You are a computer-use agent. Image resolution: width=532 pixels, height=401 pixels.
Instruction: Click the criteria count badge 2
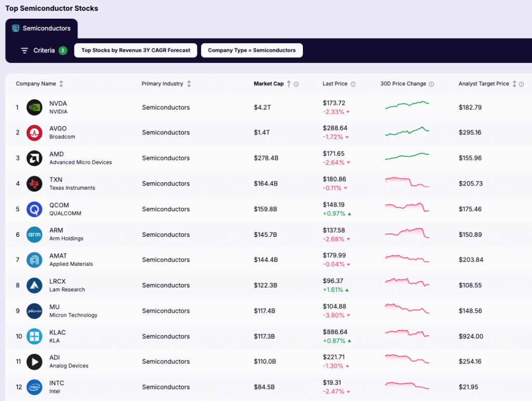pos(63,50)
